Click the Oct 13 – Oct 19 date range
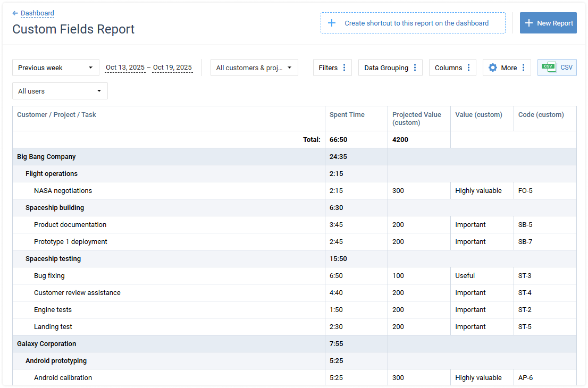 click(x=149, y=68)
